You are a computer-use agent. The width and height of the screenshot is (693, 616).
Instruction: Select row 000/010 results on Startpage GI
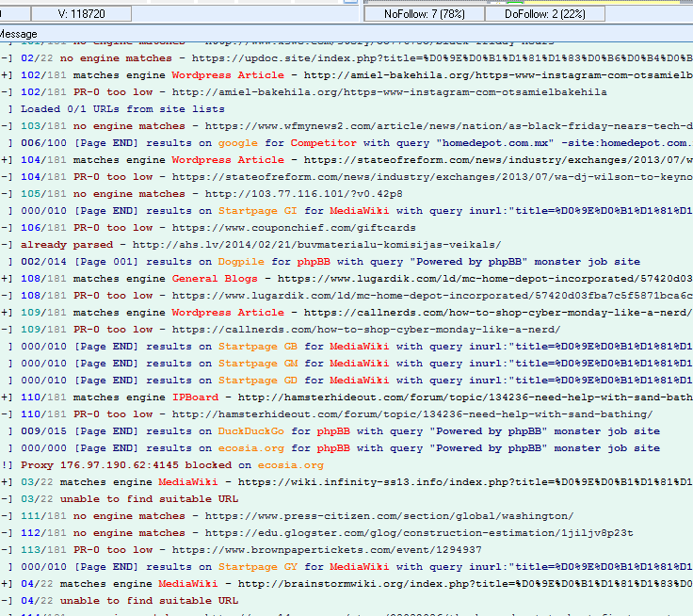(346, 210)
